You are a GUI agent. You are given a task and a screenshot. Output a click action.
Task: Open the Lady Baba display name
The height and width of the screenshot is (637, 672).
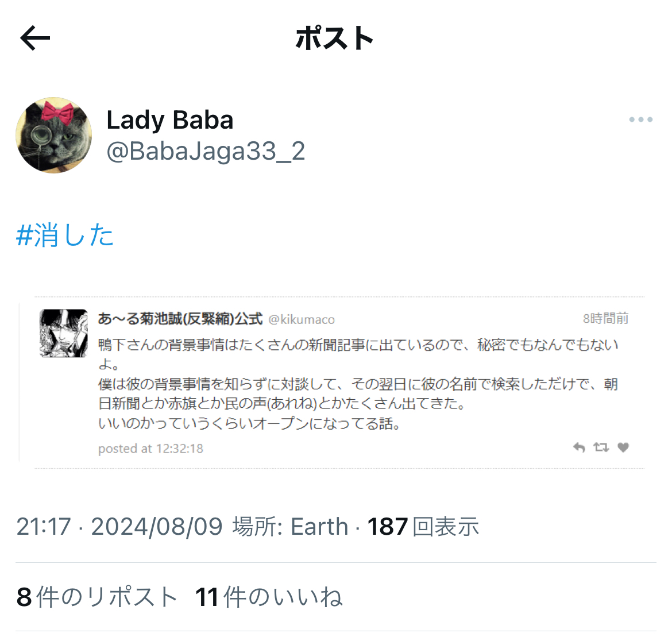pos(169,119)
